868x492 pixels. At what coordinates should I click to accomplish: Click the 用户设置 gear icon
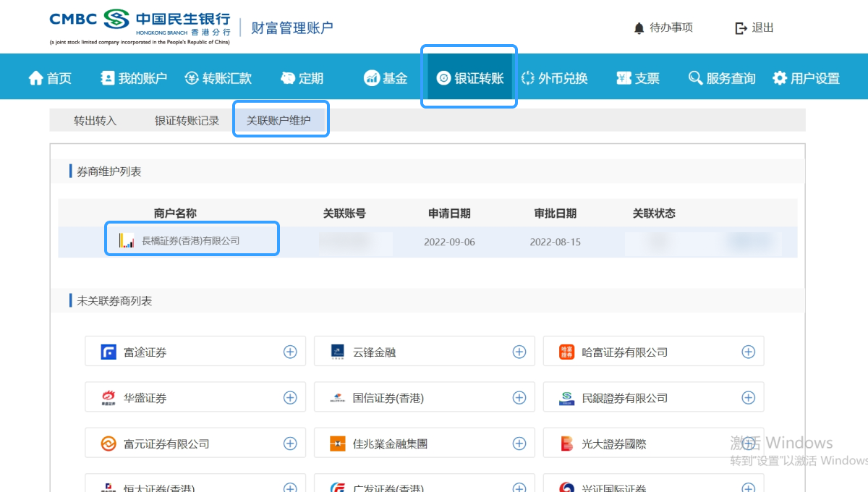click(780, 78)
